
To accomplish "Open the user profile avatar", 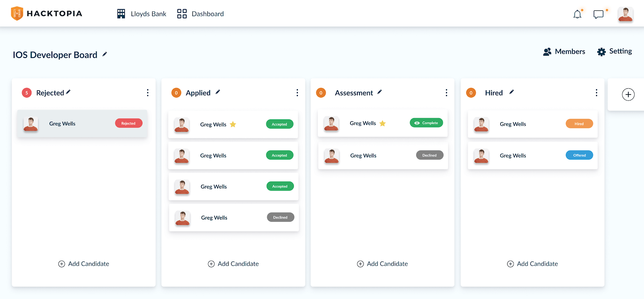I will coord(625,14).
